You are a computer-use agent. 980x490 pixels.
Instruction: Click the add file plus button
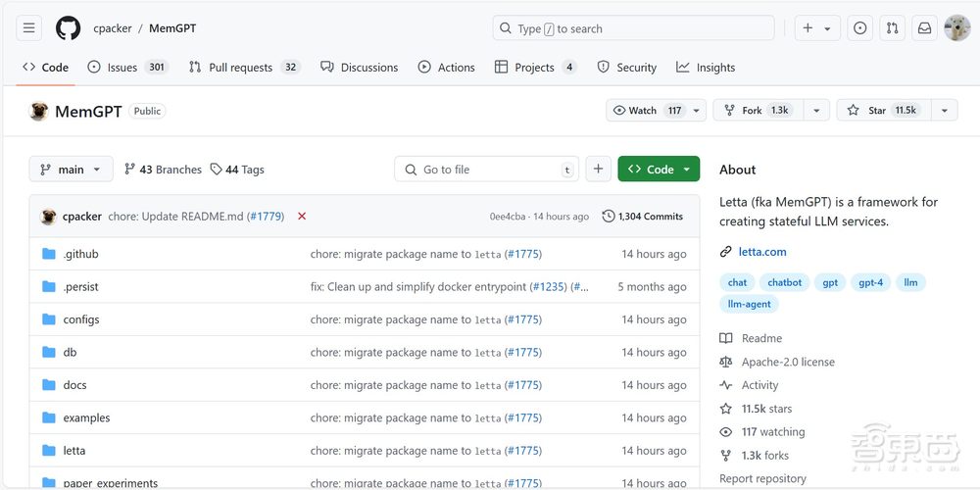pos(598,170)
